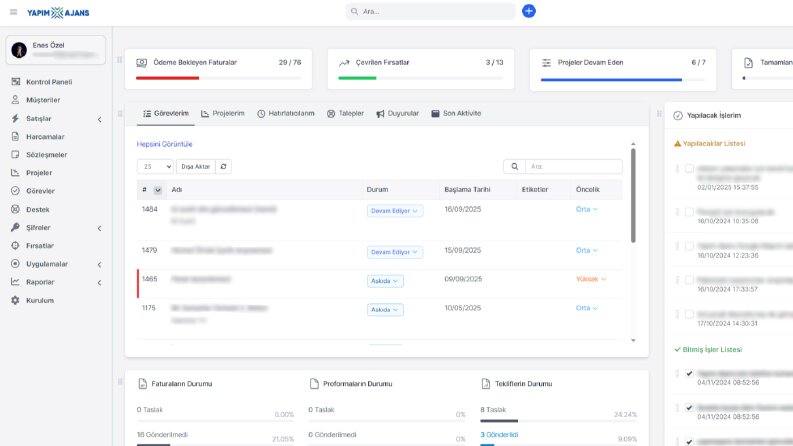
Task: Click Çevrilen Fırsatlar trend icon
Action: pyautogui.click(x=344, y=63)
